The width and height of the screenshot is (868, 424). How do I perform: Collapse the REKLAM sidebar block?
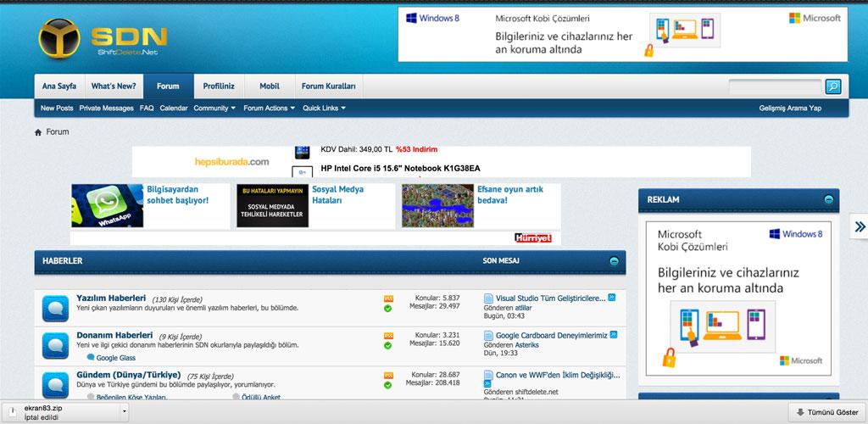tap(828, 200)
